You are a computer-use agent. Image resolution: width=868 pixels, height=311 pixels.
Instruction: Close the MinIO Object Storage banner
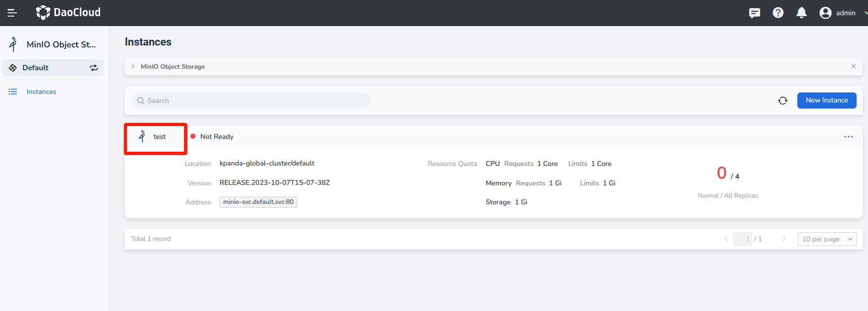click(x=853, y=66)
